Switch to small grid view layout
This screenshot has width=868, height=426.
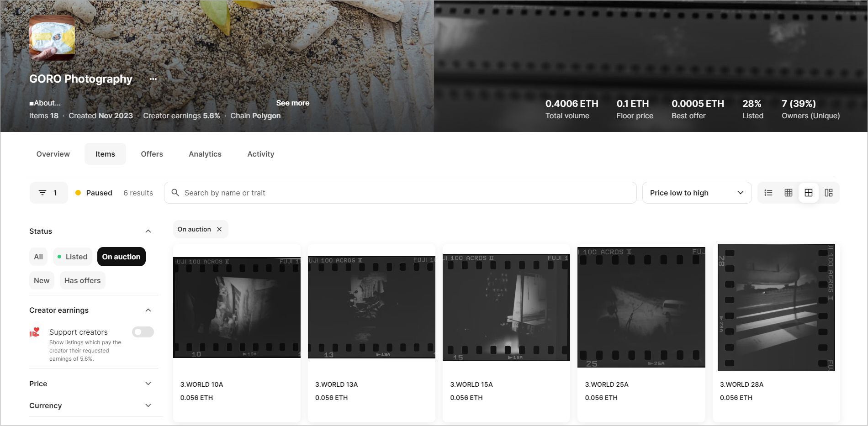click(789, 193)
